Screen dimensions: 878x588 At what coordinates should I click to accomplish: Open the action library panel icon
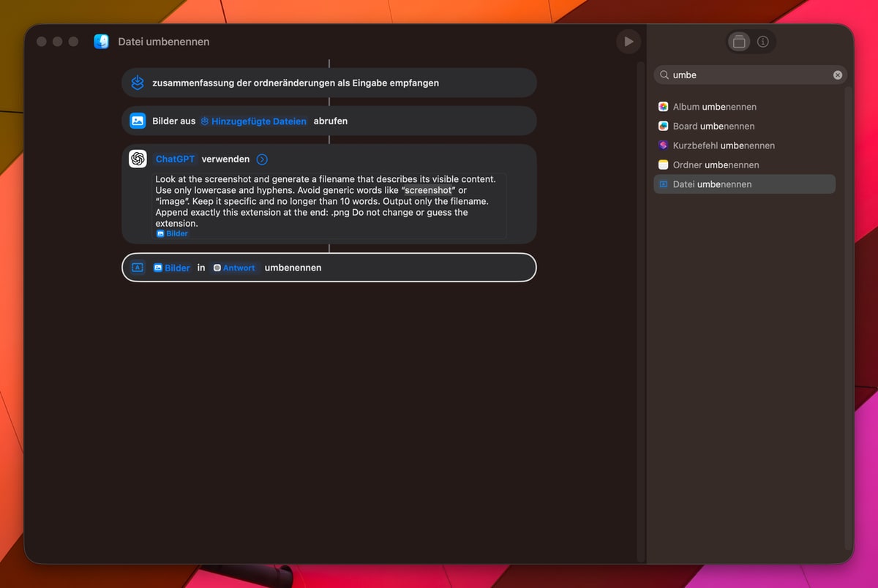(x=739, y=42)
